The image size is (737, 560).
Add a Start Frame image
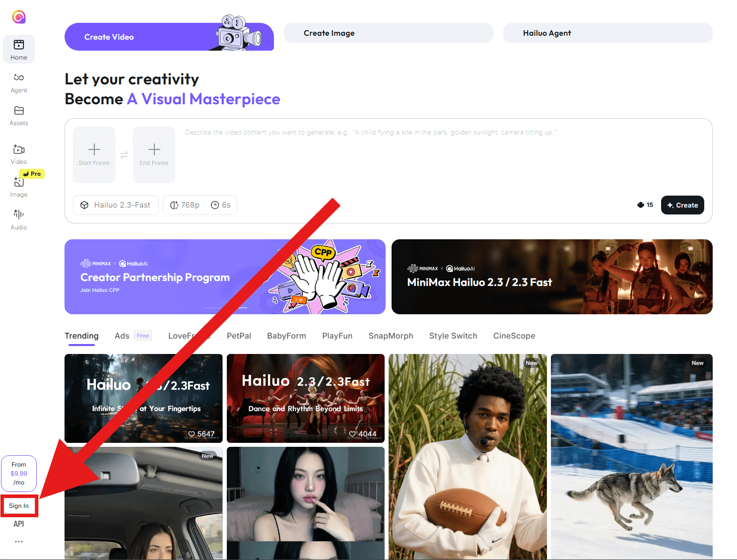click(94, 154)
